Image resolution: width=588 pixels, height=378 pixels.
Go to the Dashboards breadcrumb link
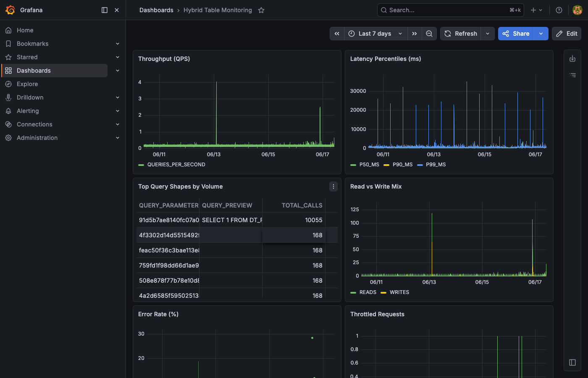click(156, 10)
